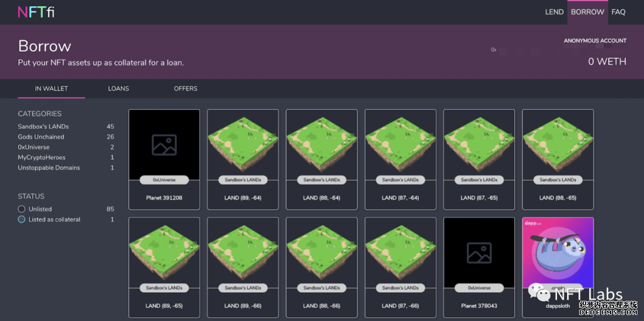The height and width of the screenshot is (321, 644).
Task: Open the BORROW page
Action: pos(587,12)
